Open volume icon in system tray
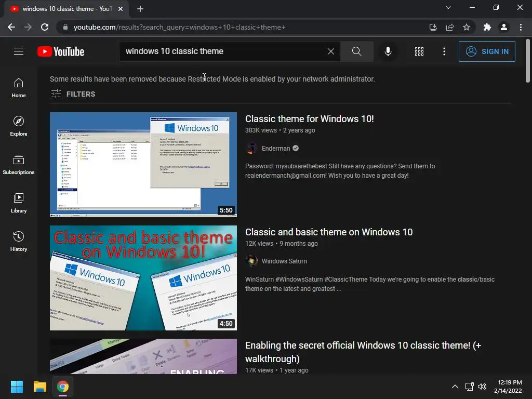 (x=482, y=387)
